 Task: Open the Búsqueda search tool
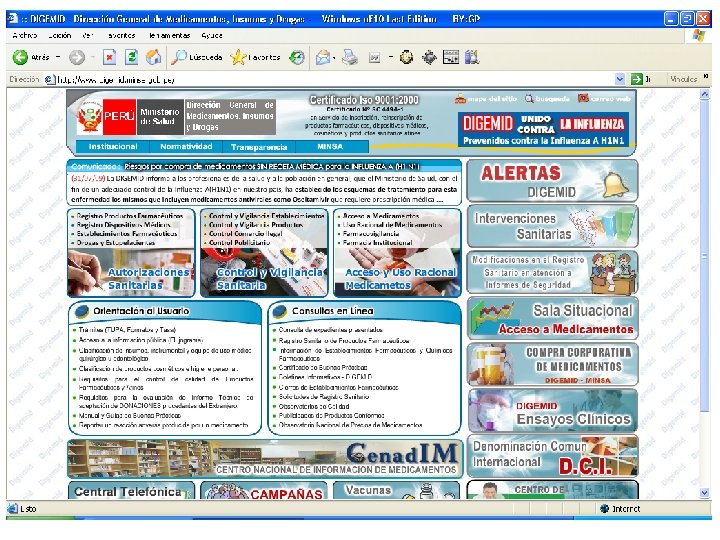pyautogui.click(x=197, y=57)
